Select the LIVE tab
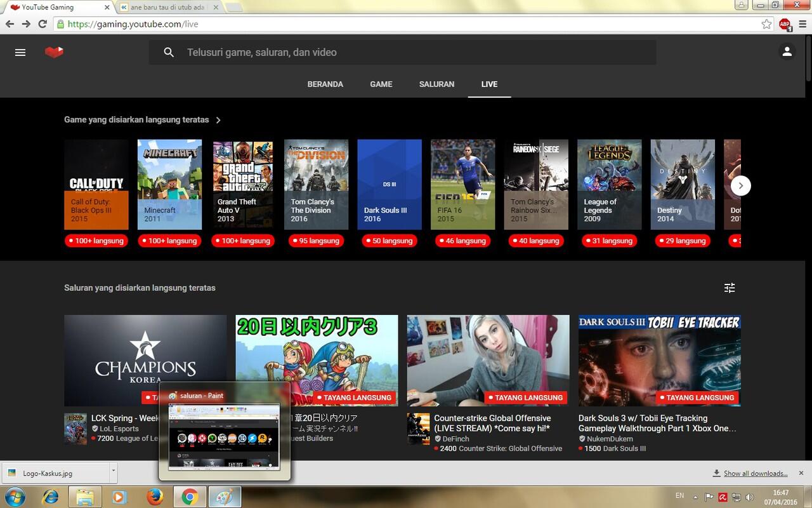Image resolution: width=812 pixels, height=508 pixels. tap(489, 84)
